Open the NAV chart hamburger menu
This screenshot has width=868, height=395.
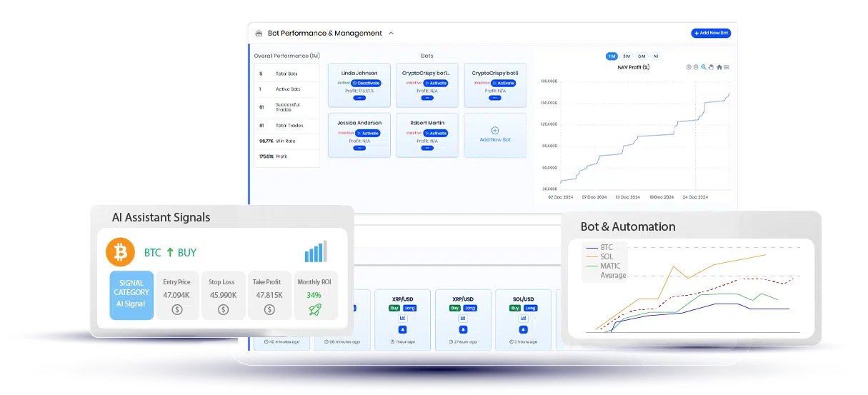coord(727,67)
